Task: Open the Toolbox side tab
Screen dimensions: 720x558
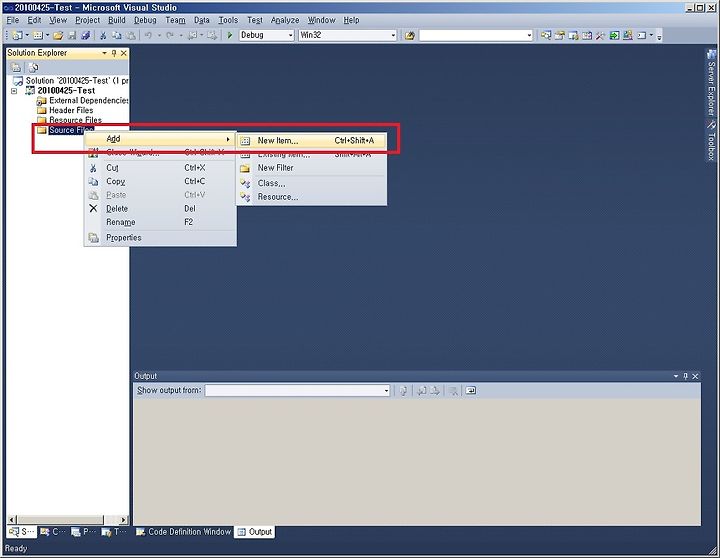Action: click(711, 141)
